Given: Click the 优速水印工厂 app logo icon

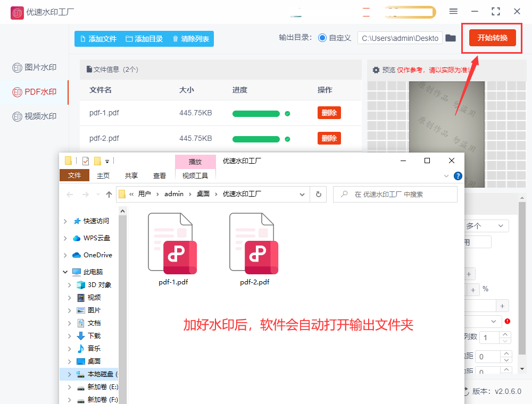Looking at the screenshot, I should point(17,13).
